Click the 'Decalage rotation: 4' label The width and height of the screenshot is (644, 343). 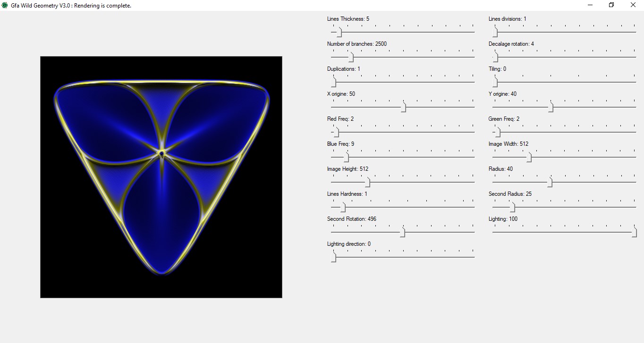coord(511,44)
